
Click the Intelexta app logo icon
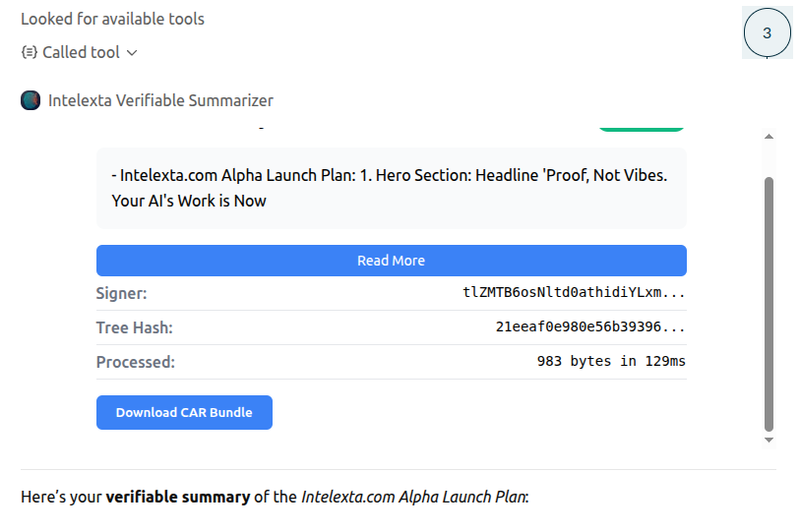31,100
